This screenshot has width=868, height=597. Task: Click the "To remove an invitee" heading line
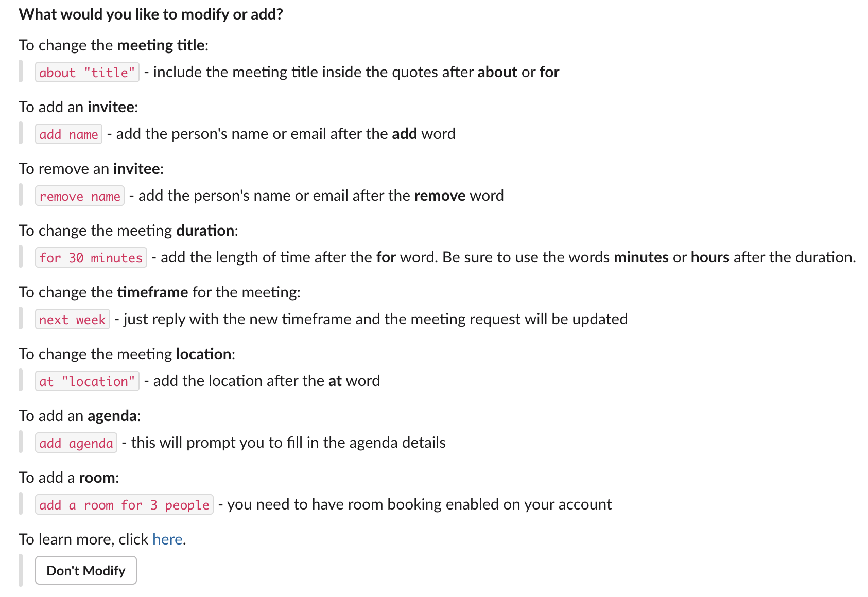pyautogui.click(x=91, y=169)
